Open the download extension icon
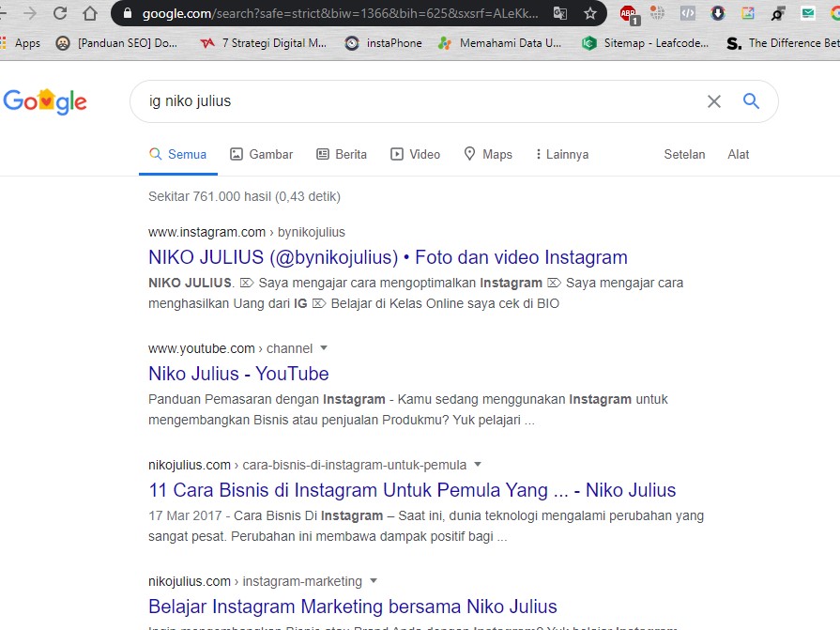This screenshot has height=630, width=840. tap(717, 13)
